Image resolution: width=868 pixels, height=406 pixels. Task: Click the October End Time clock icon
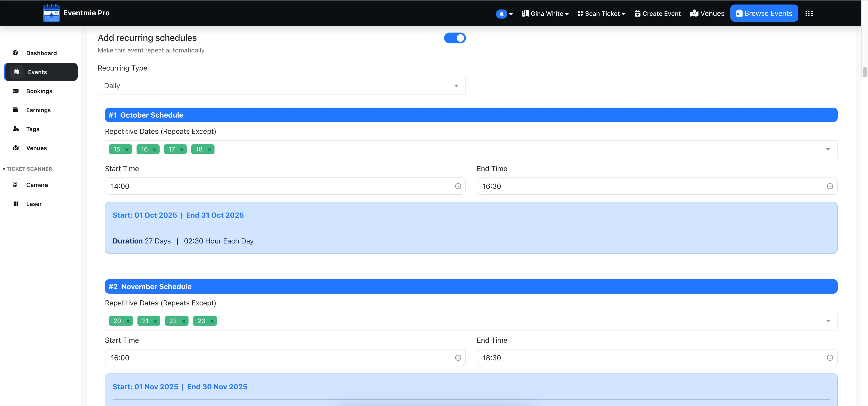830,186
